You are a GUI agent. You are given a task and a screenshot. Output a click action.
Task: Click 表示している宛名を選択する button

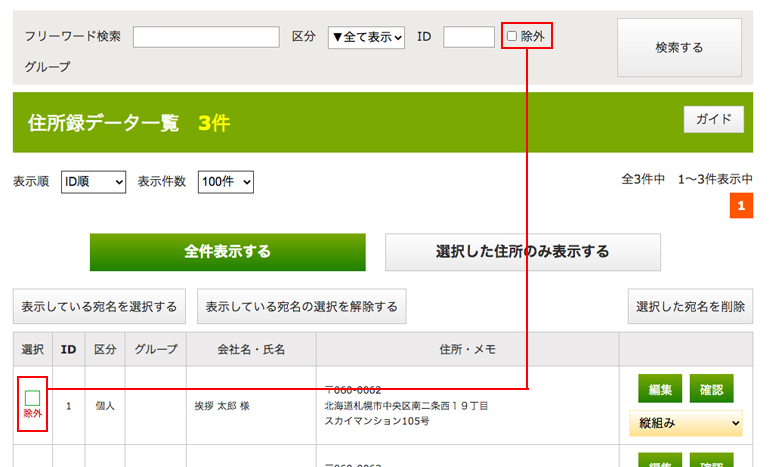[99, 306]
